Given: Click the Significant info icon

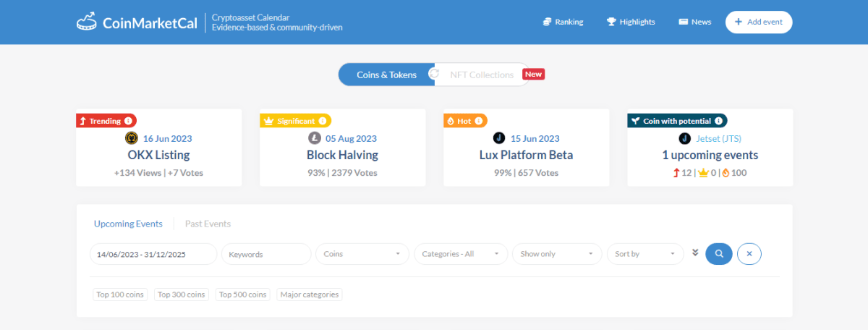Looking at the screenshot, I should [323, 121].
